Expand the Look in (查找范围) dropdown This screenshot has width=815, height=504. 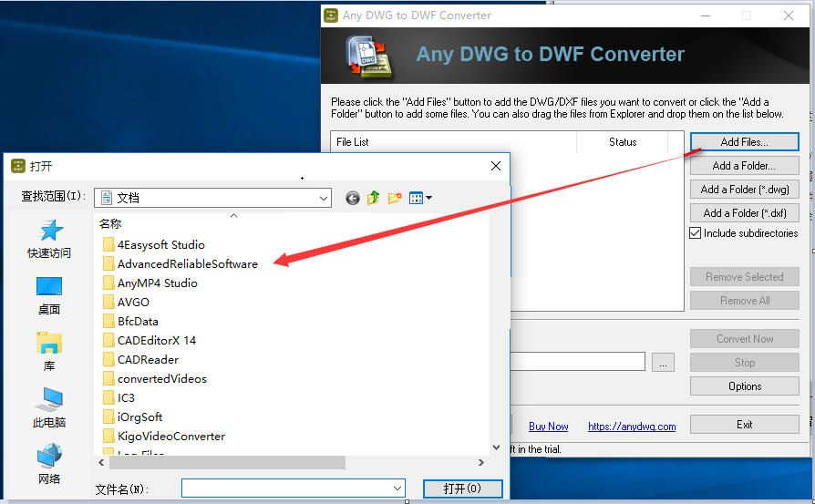[x=324, y=198]
